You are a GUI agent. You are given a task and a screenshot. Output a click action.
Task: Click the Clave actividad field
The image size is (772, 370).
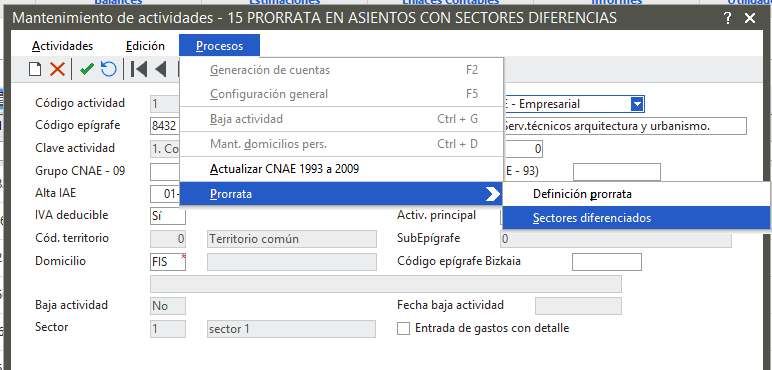[165, 149]
